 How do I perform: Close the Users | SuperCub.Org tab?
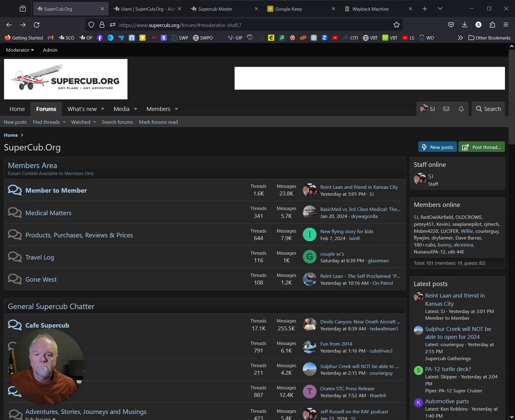pyautogui.click(x=179, y=8)
